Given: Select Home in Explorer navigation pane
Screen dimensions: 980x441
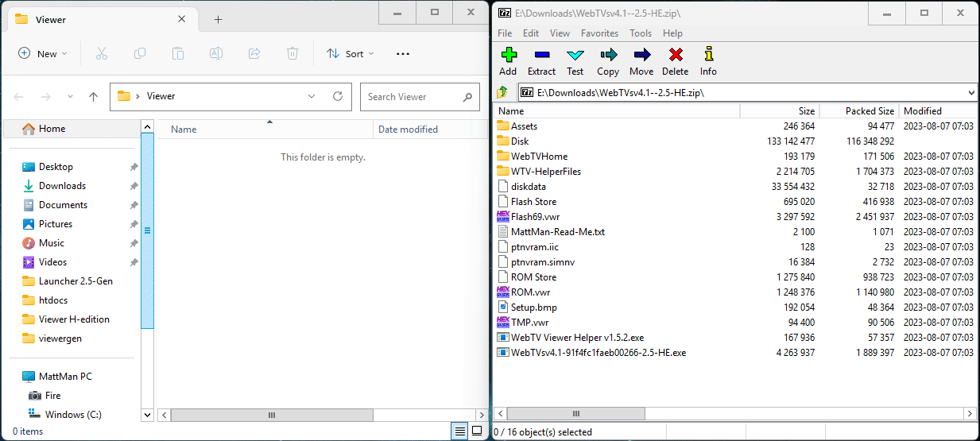Looking at the screenshot, I should point(72,129).
